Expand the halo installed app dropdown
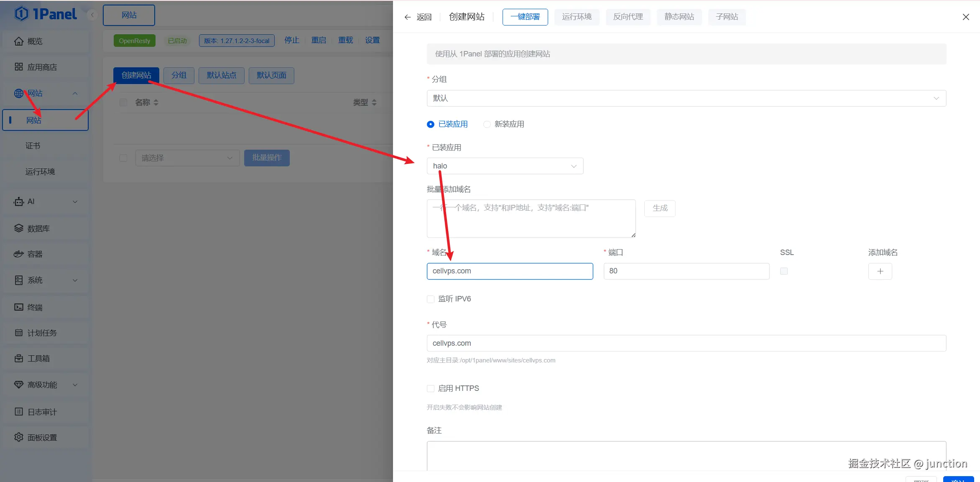Viewport: 980px width, 482px height. tap(505, 166)
